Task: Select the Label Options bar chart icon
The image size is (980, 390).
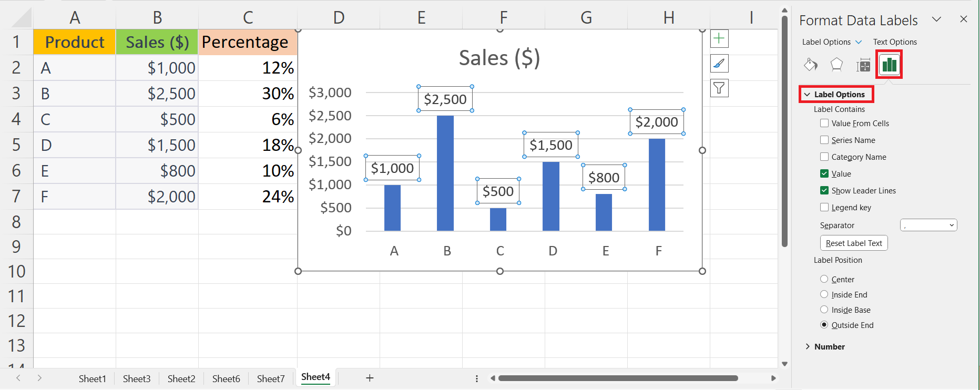Action: [x=889, y=65]
